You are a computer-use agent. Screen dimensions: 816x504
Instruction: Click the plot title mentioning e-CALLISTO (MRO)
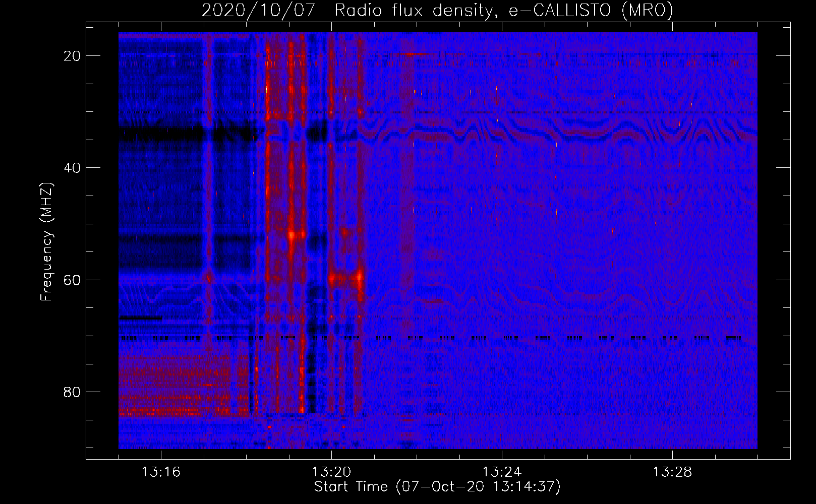point(437,11)
